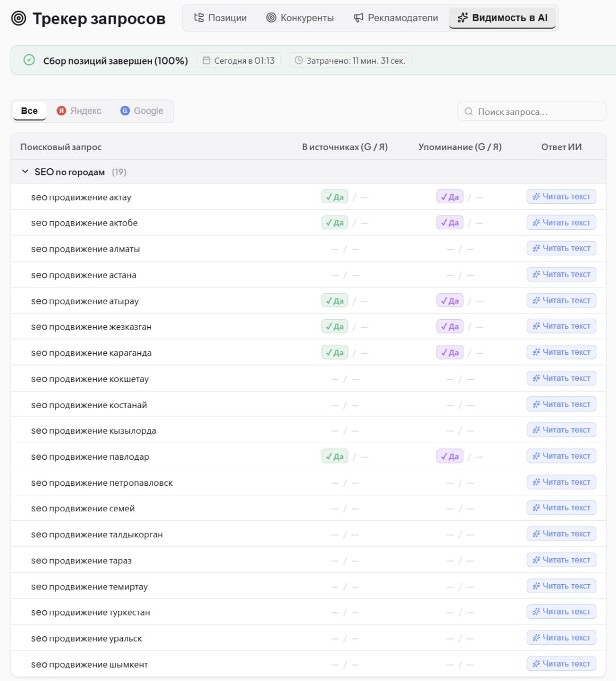The width and height of the screenshot is (616, 681).
Task: Select query seo продвижение алматы
Action: pyautogui.click(x=86, y=249)
